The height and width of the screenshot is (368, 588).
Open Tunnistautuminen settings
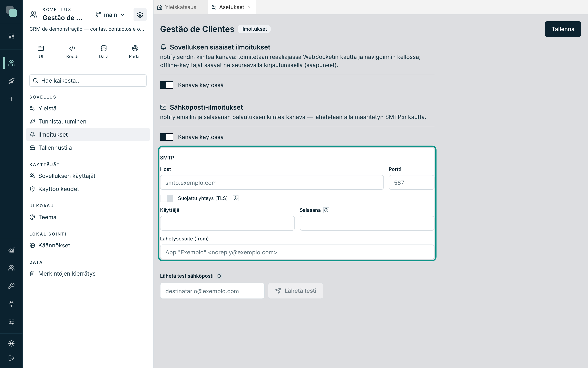coord(88,121)
